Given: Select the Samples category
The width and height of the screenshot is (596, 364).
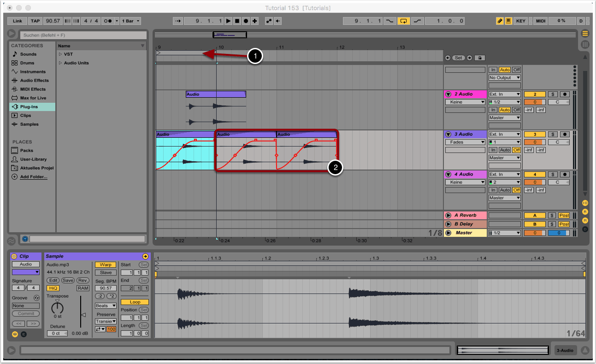Looking at the screenshot, I should coord(29,124).
